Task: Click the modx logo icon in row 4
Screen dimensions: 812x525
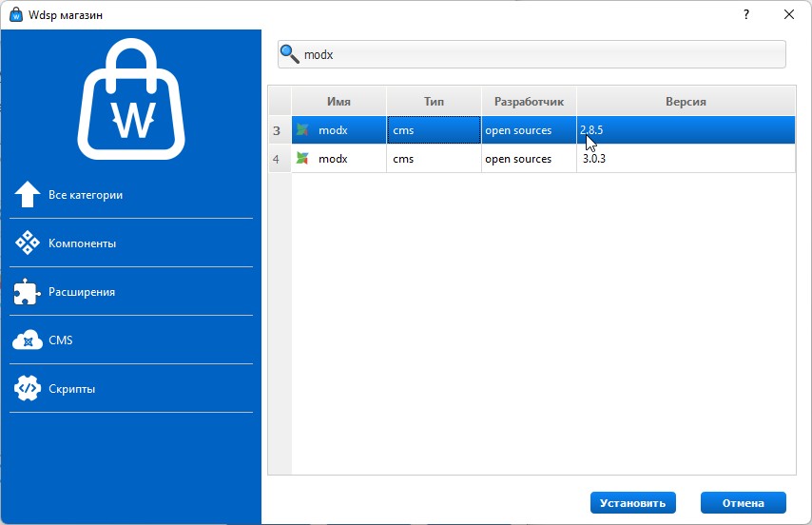Action: [302, 159]
